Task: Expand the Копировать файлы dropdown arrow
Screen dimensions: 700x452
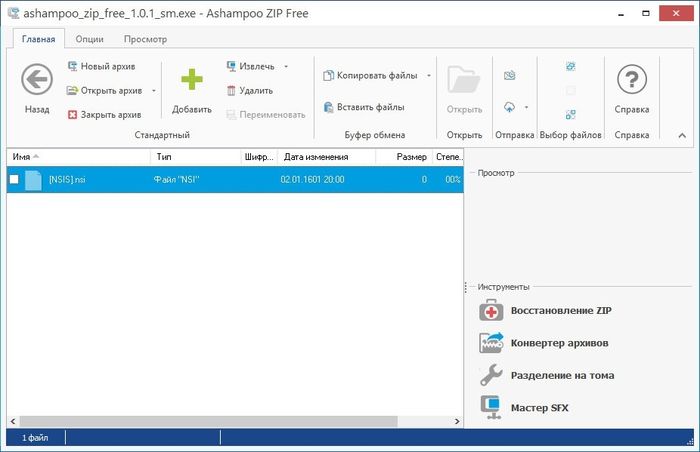Action: [x=429, y=76]
